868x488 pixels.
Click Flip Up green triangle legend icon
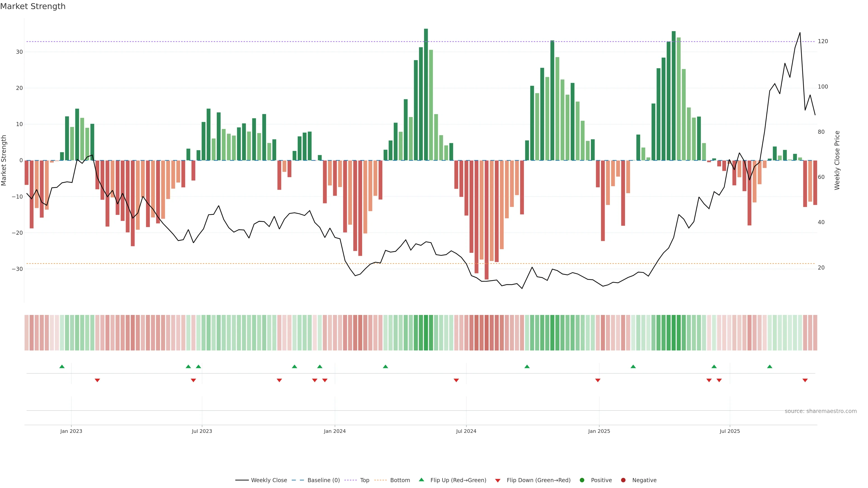(421, 480)
